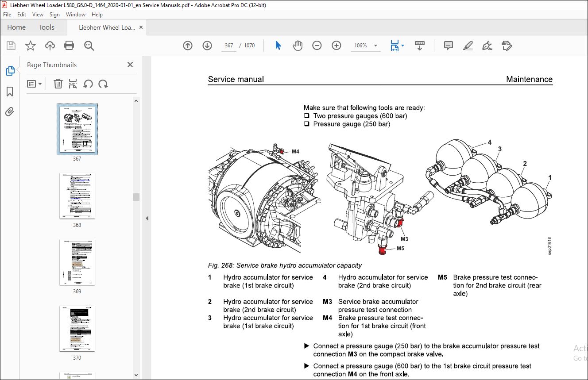Go to next page arrow
The height and width of the screenshot is (380, 588).
click(207, 46)
